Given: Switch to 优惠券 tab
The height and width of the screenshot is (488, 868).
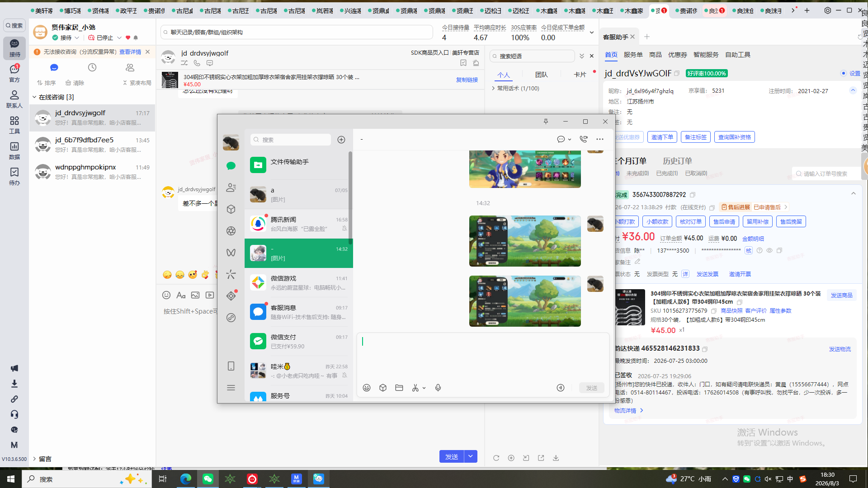Looking at the screenshot, I should [x=677, y=55].
